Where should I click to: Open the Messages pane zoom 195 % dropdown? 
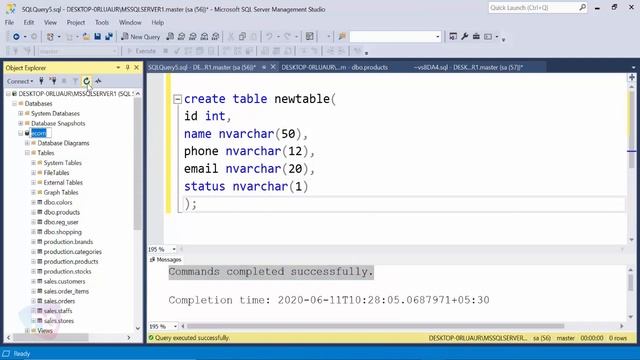175,326
